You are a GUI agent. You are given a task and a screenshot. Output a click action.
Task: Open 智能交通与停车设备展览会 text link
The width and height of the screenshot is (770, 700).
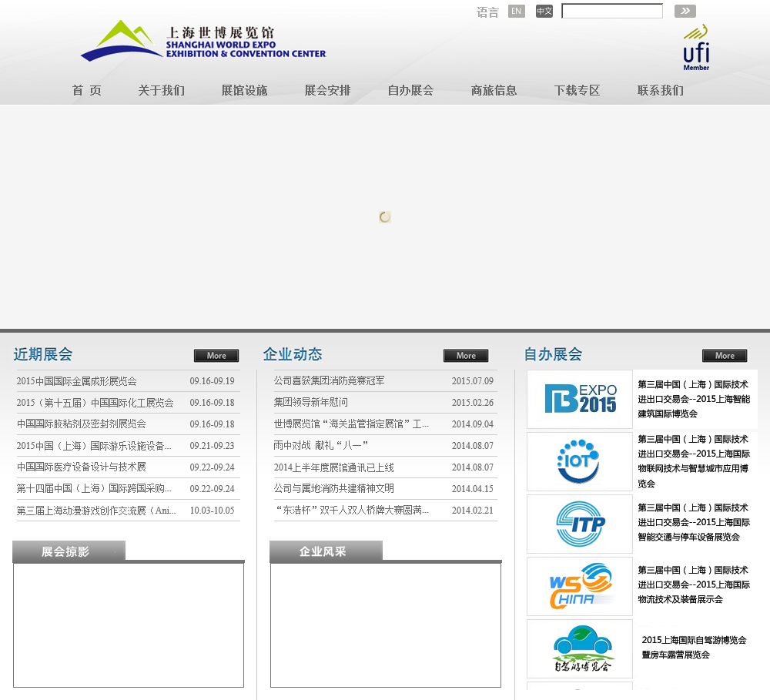pyautogui.click(x=694, y=522)
